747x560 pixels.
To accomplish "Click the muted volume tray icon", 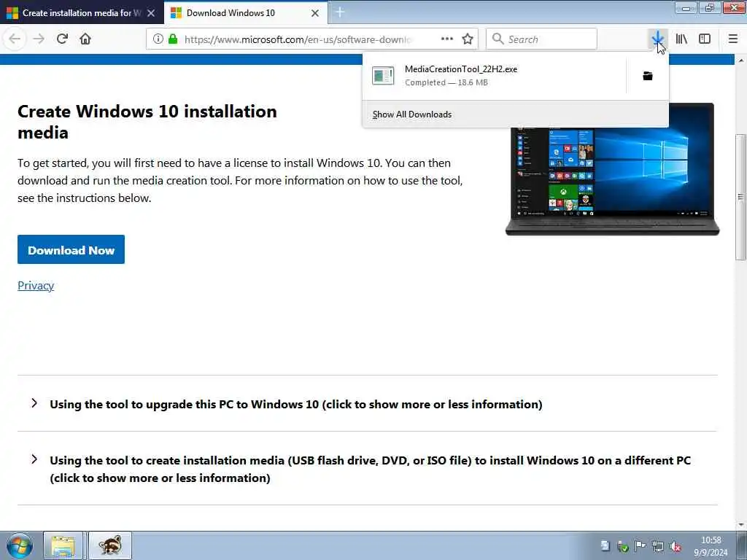I will (675, 547).
